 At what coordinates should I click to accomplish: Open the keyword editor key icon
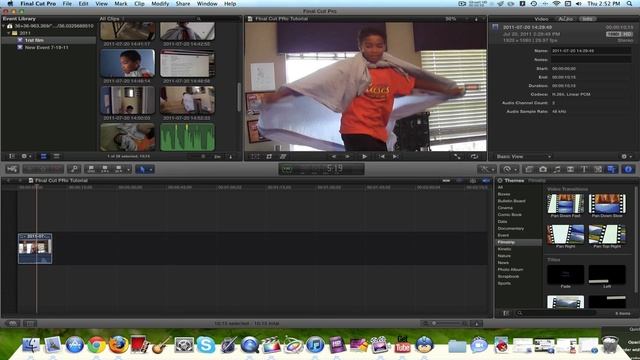74,169
